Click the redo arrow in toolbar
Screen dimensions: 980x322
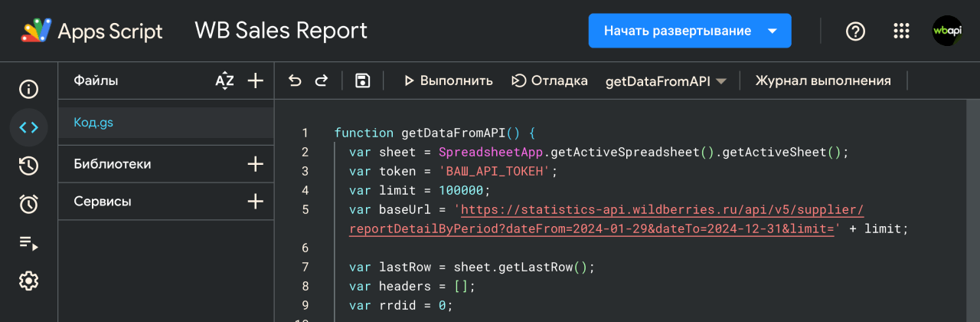pyautogui.click(x=322, y=80)
